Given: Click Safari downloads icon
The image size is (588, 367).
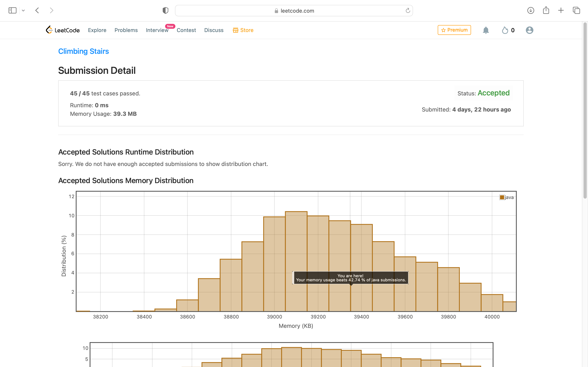Looking at the screenshot, I should 531,10.
